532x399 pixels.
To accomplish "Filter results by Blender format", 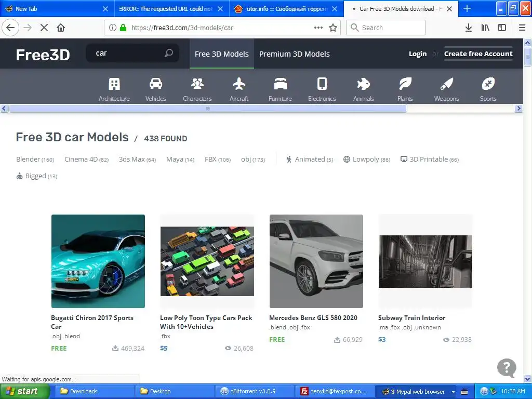I will pyautogui.click(x=35, y=159).
